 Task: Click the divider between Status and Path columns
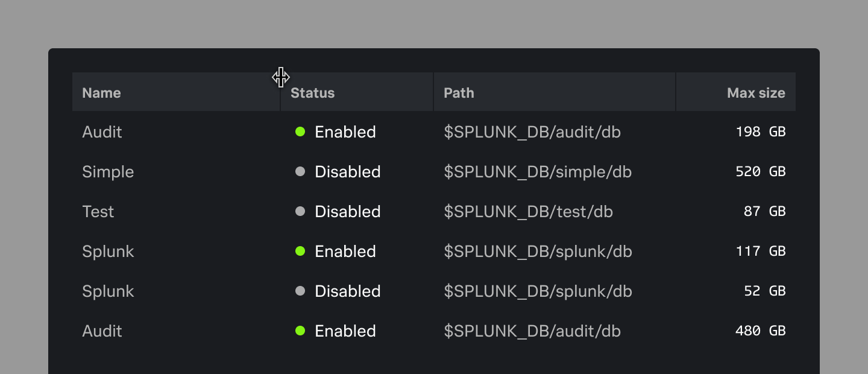point(433,92)
